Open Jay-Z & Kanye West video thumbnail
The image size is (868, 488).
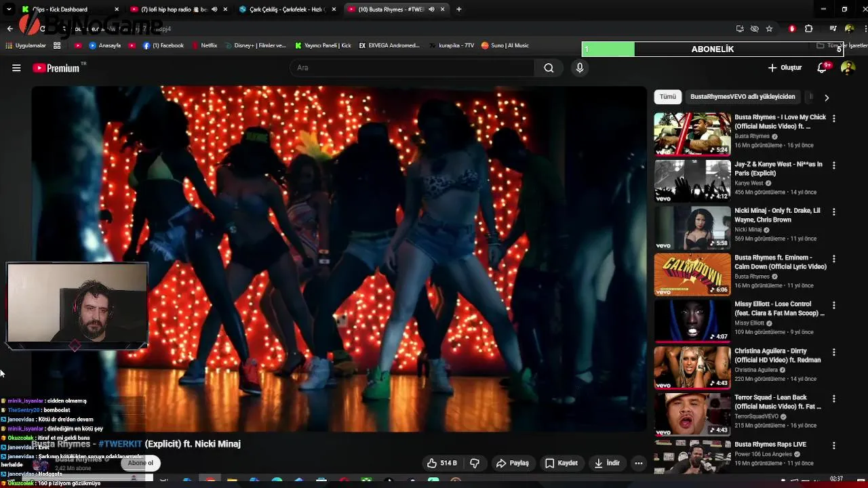[x=692, y=181]
